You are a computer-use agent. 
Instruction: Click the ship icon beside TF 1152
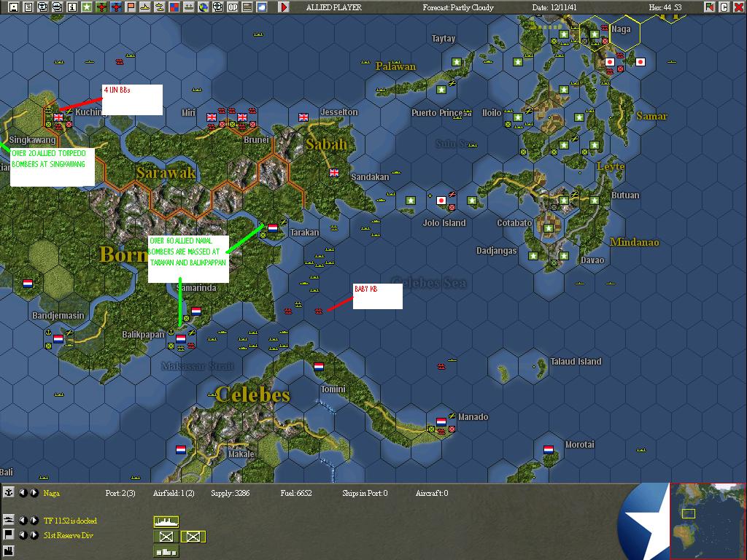(x=8, y=520)
